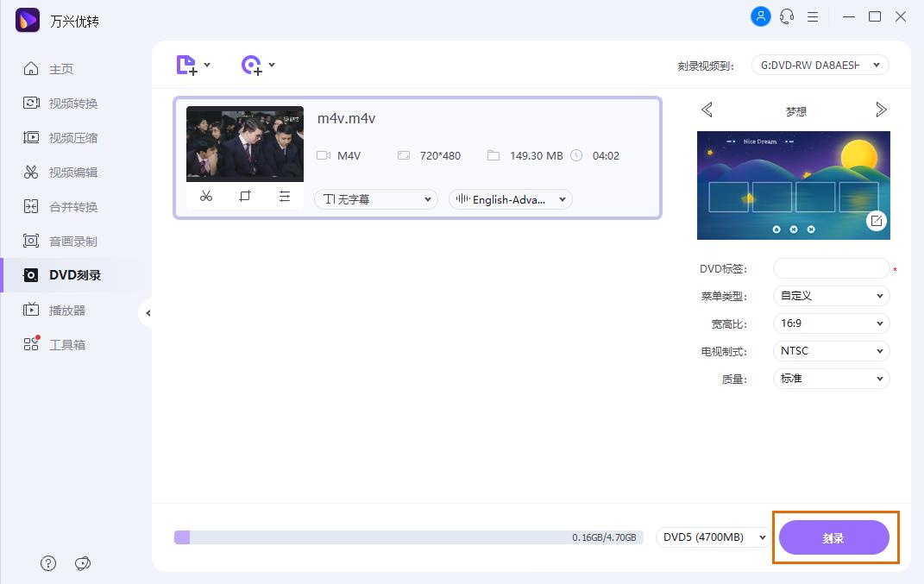This screenshot has height=584, width=924.
Task: Open the 无字幕 subtitle dropdown
Action: coord(375,199)
